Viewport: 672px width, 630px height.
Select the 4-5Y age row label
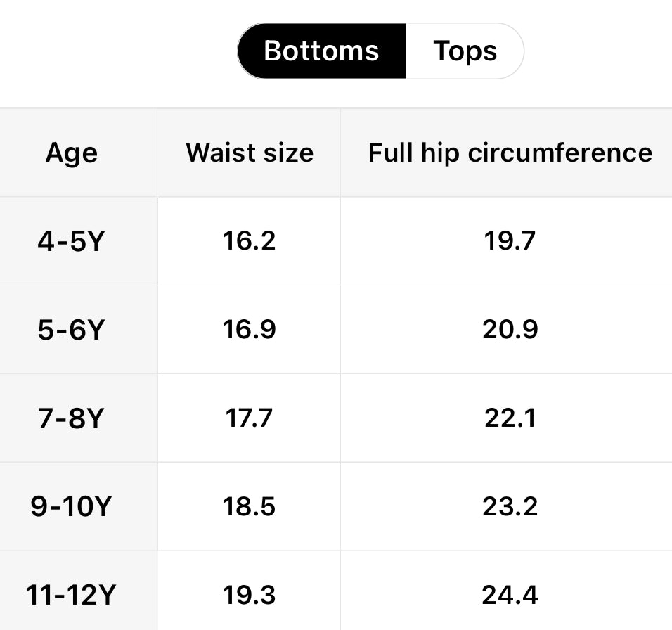[x=72, y=241]
